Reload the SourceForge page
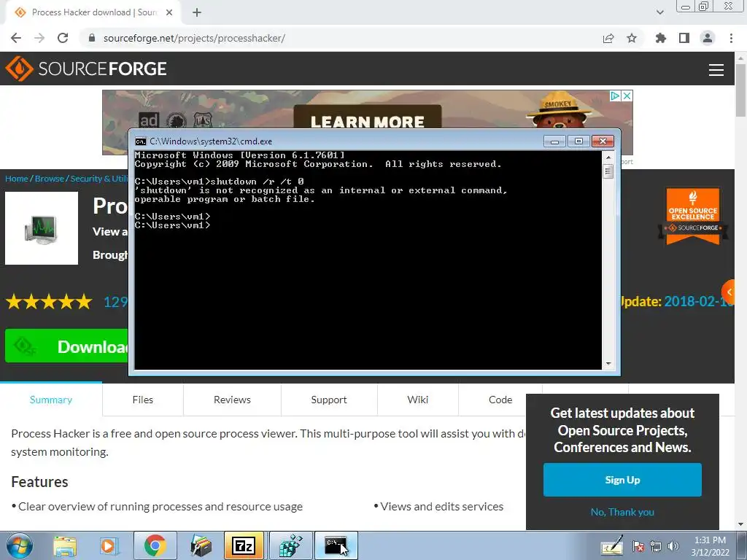 click(x=63, y=38)
